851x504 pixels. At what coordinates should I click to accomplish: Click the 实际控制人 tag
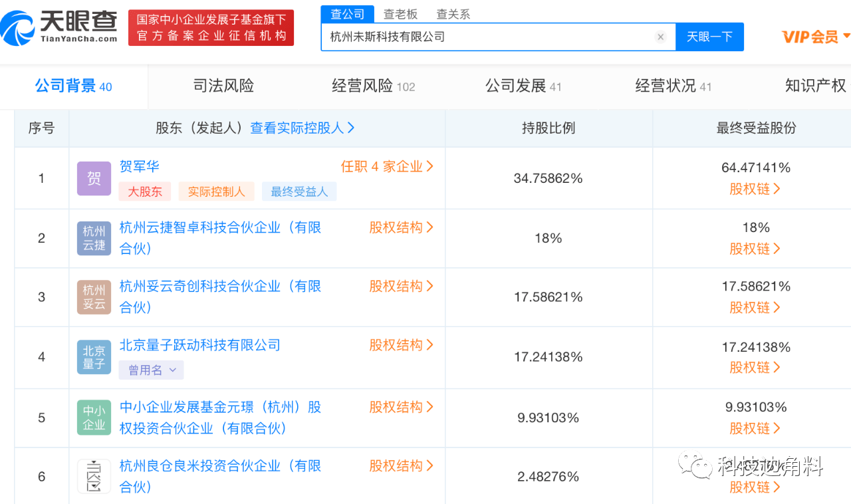tap(216, 191)
